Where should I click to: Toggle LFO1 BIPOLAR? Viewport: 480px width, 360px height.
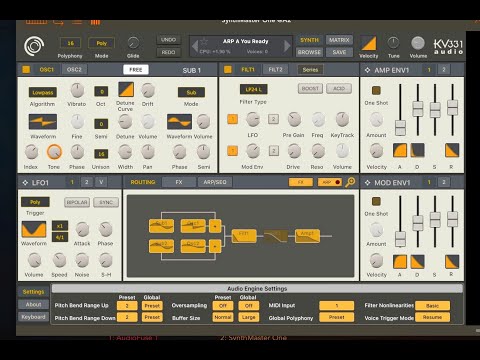point(77,202)
